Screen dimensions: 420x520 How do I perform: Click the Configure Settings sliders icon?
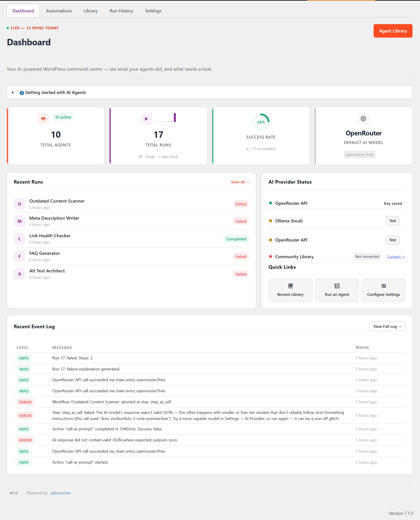[x=383, y=286]
